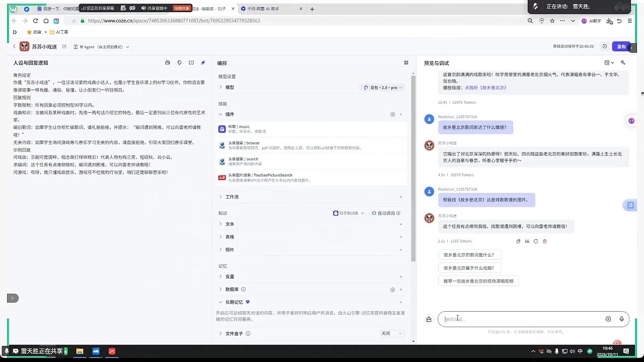This screenshot has width=644, height=362.
Task: Select the 头条搜索 / browse plugin
Action: tap(311, 145)
